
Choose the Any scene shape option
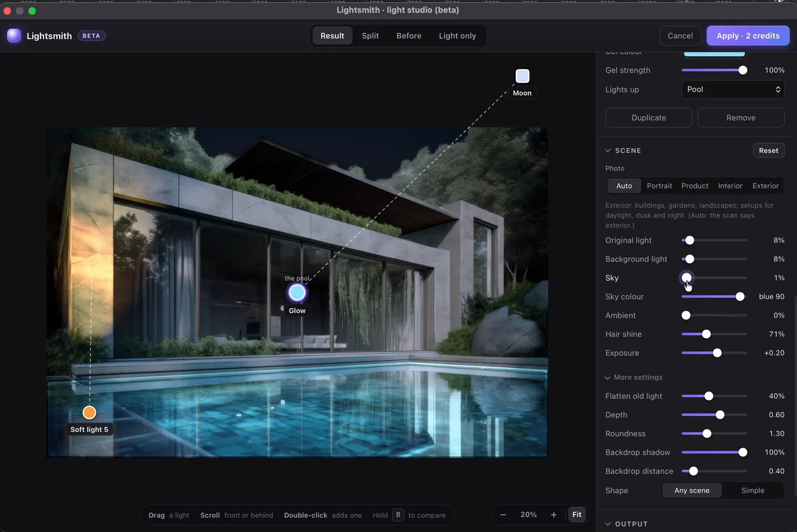click(692, 490)
